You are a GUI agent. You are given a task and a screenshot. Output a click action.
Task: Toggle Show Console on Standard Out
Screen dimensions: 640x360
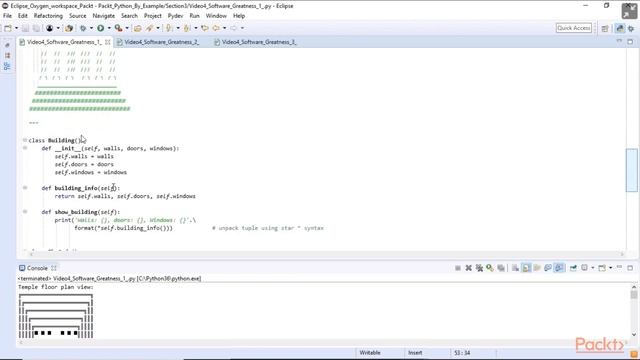click(548, 268)
